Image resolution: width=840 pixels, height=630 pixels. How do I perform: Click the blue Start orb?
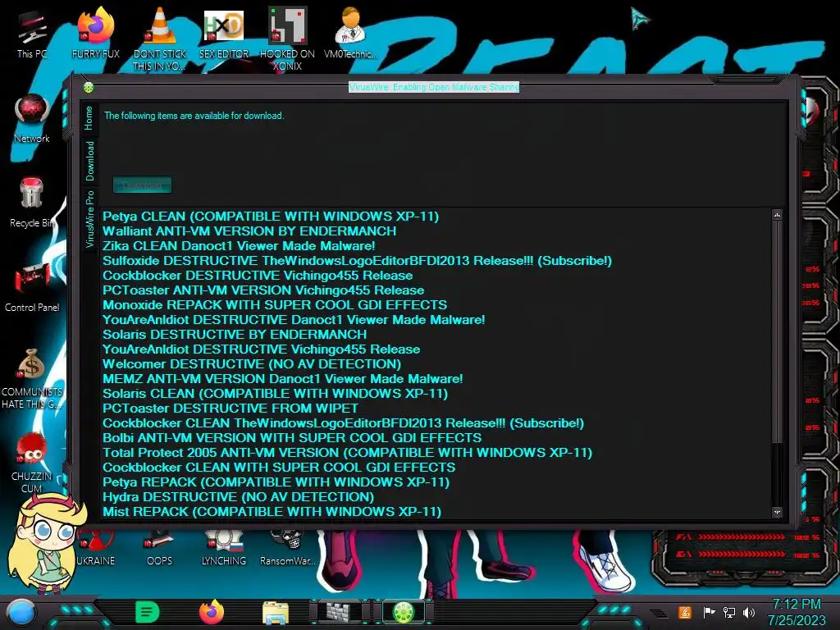(x=21, y=612)
